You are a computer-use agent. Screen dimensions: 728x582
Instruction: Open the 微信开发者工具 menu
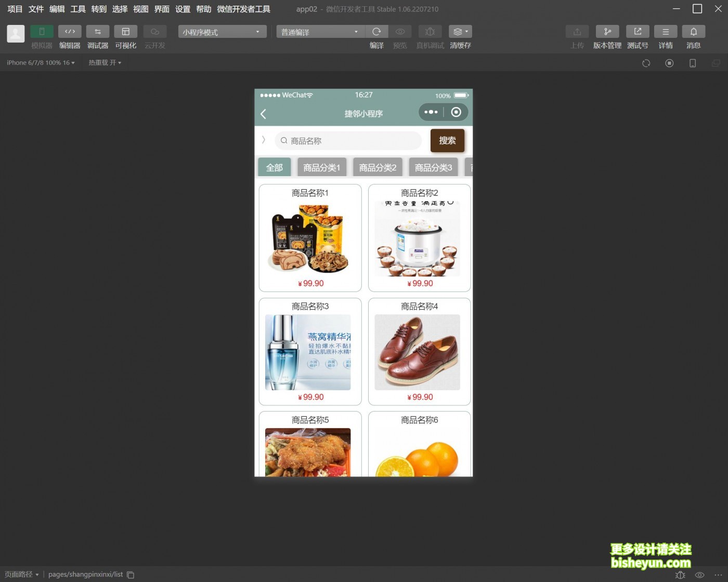tap(243, 9)
